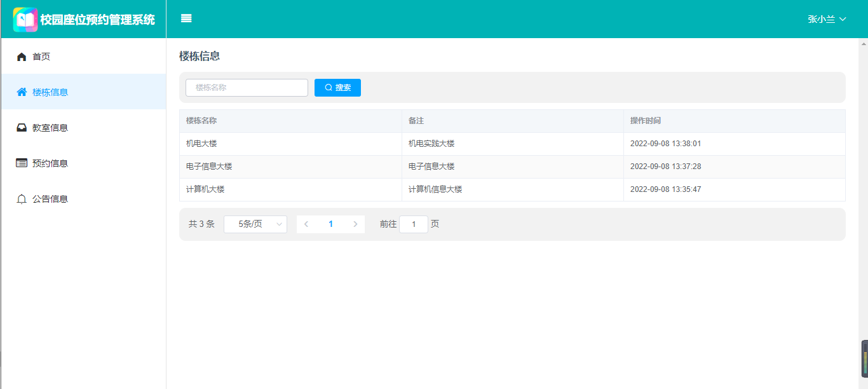Open the 张小兰 user dropdown menu

click(827, 19)
